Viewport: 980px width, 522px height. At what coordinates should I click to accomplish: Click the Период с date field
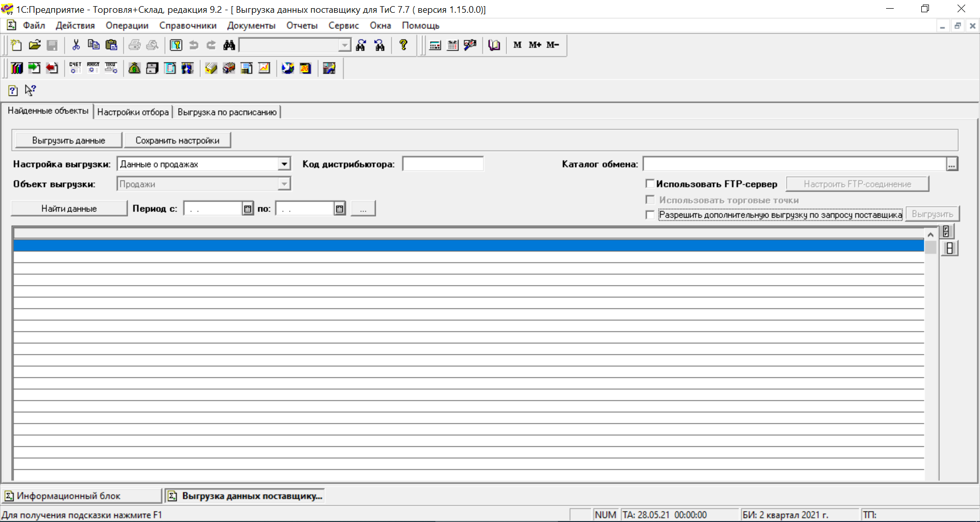pos(213,208)
